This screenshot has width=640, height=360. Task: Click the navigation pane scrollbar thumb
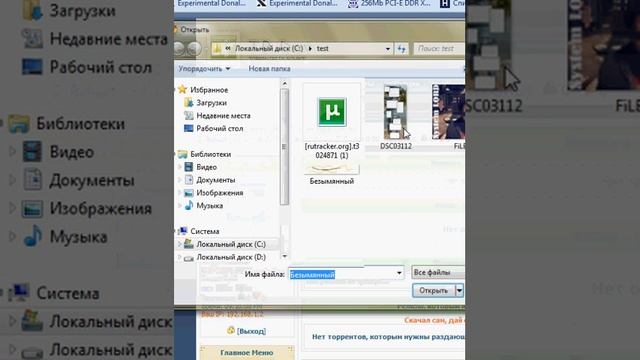(x=284, y=147)
